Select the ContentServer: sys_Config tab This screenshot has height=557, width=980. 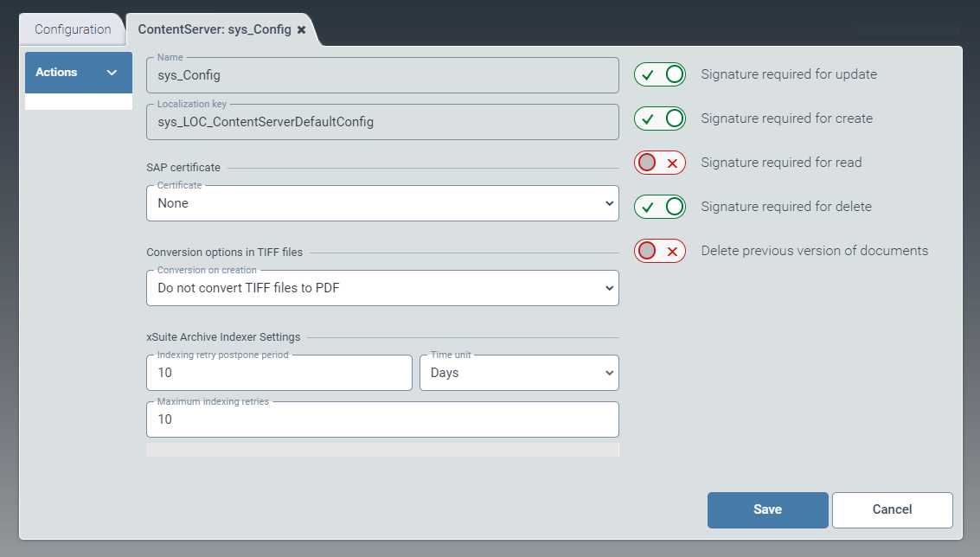[215, 29]
